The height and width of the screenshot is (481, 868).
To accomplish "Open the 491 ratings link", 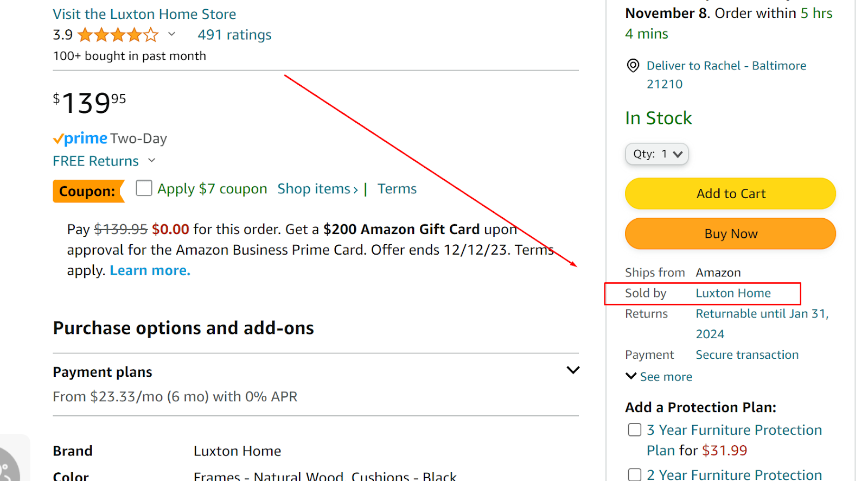I will click(x=234, y=35).
